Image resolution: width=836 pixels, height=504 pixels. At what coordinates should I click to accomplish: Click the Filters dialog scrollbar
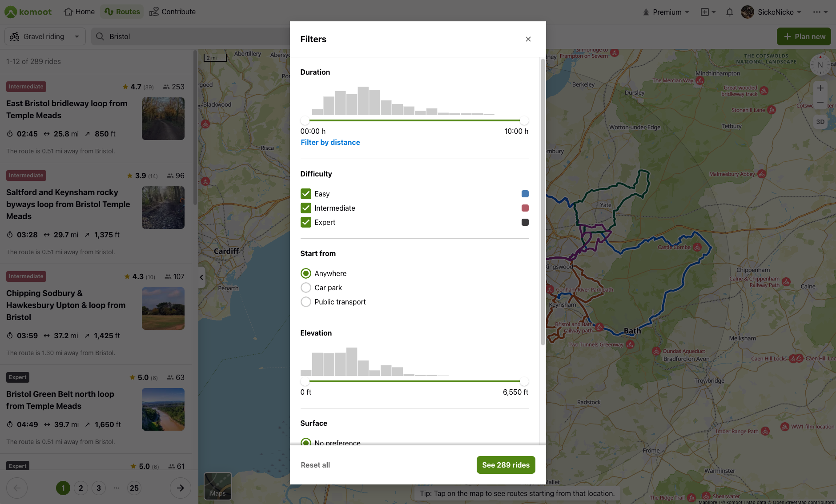tap(543, 202)
